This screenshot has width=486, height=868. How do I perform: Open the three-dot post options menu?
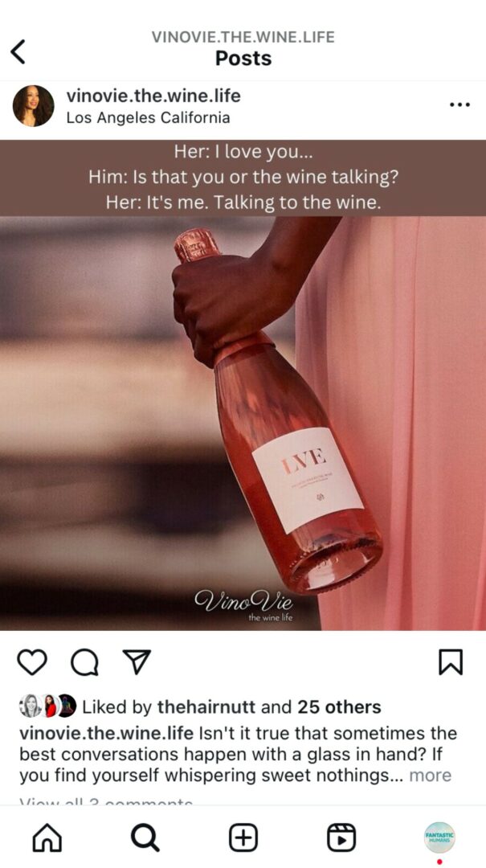(459, 104)
